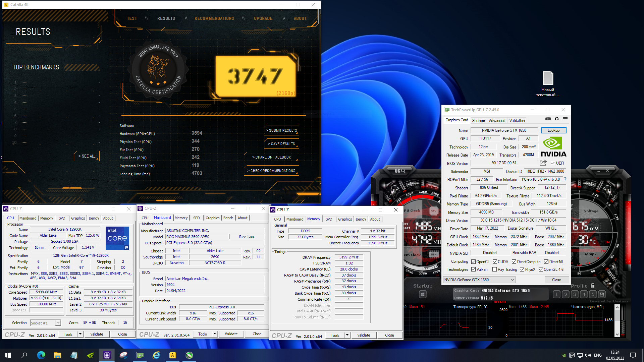Viewport: 644px width, 362px height.
Task: Switch to Catzilla in taskbar
Action: (173, 355)
